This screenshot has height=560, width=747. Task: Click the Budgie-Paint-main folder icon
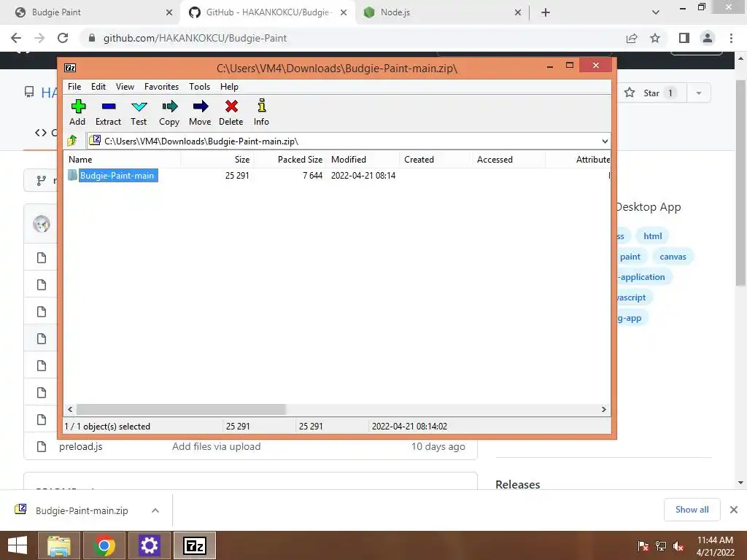(72, 175)
